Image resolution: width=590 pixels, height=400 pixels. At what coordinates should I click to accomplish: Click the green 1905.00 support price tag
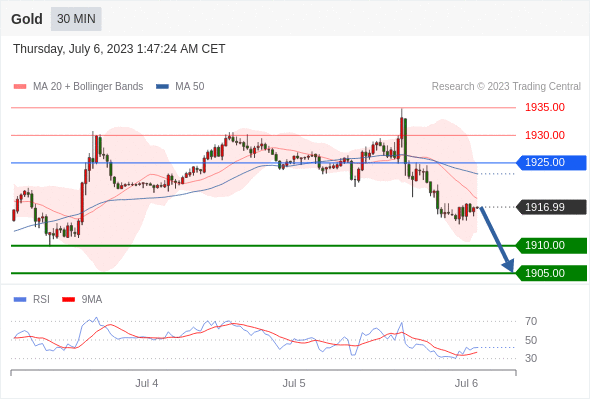551,273
